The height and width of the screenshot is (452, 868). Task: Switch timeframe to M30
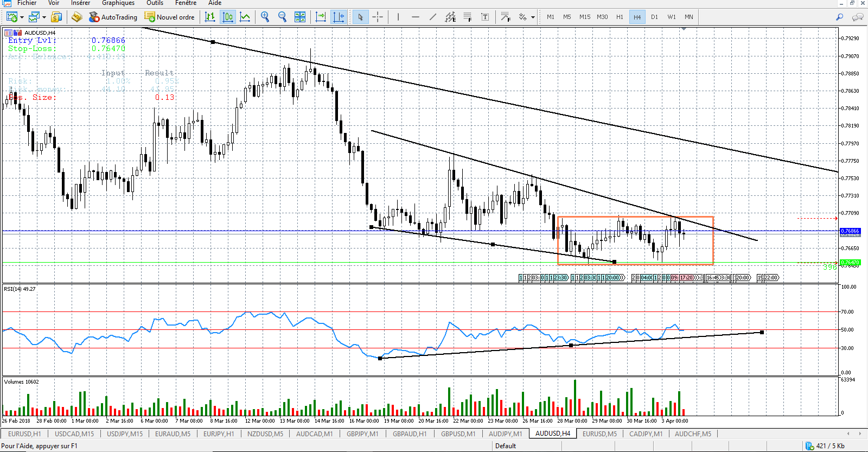[602, 17]
